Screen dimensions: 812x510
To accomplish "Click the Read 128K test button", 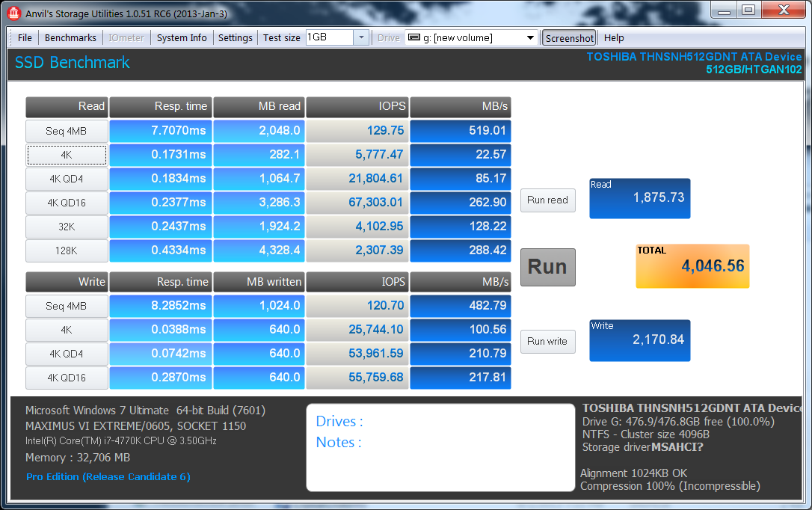I will click(x=67, y=250).
